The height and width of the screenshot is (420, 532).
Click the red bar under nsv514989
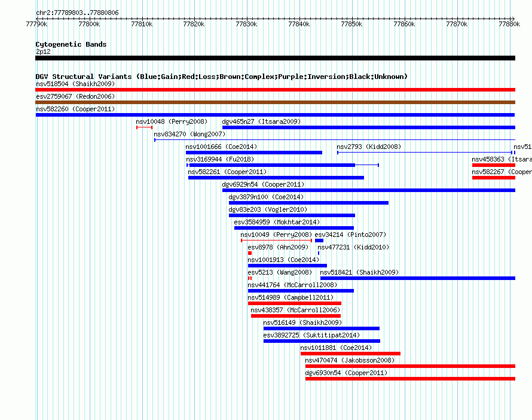[295, 303]
